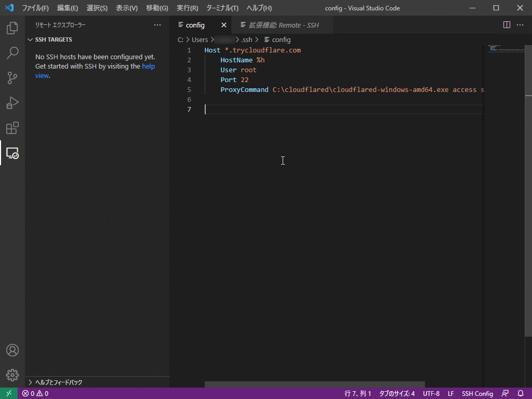Open the 表示 menu
The width and height of the screenshot is (532, 399).
click(127, 8)
